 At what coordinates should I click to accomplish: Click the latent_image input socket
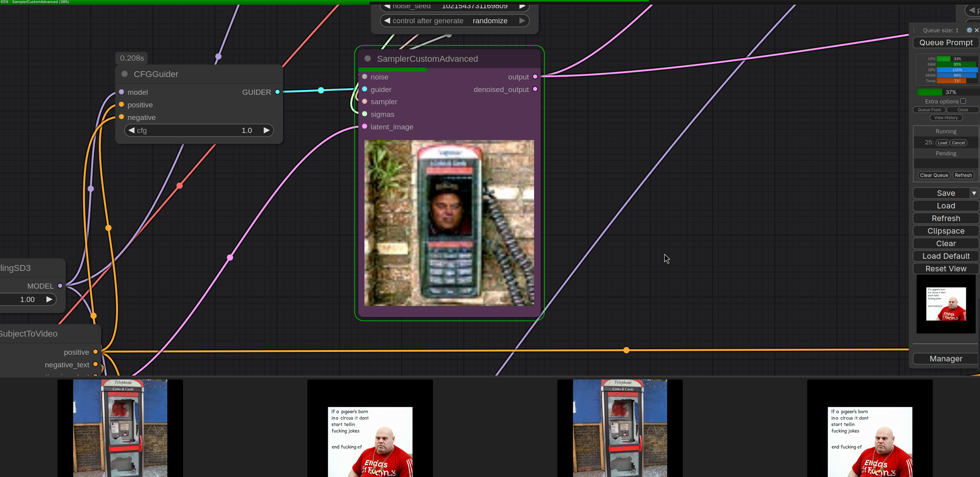364,127
